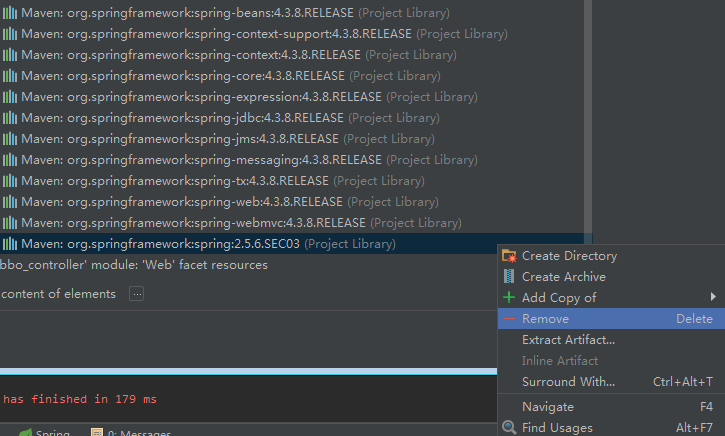Select spring-beans:4.3.8.RELEASE library row

click(x=292, y=13)
